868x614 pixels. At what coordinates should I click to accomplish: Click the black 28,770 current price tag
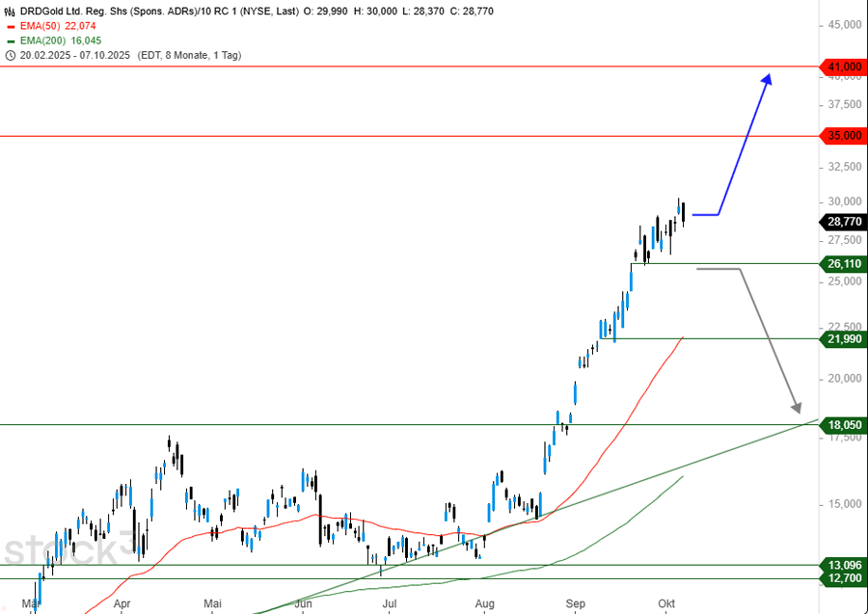point(842,221)
